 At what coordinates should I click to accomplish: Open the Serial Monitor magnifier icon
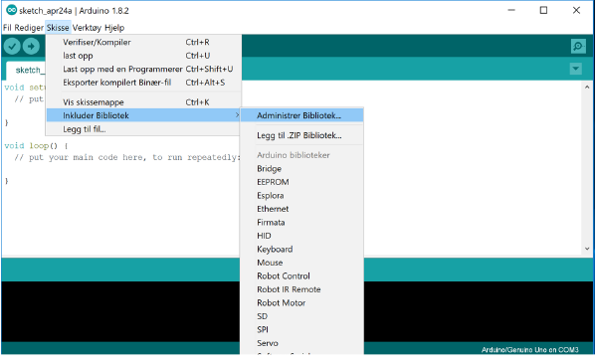[x=578, y=46]
